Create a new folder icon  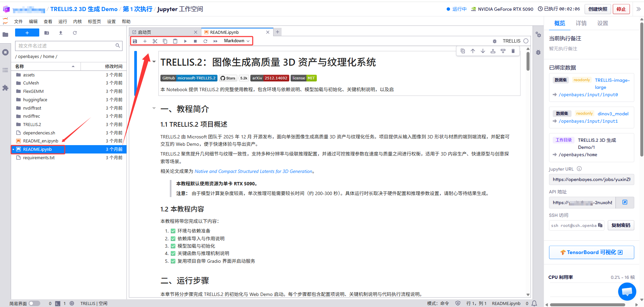(47, 33)
